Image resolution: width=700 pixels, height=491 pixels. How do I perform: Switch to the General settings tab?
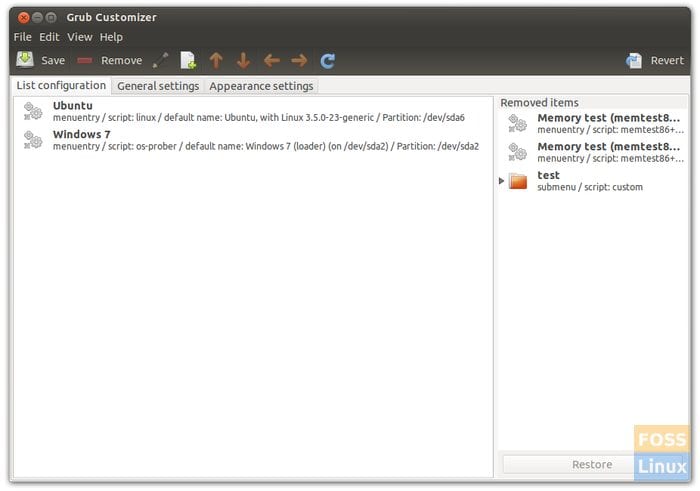coord(158,86)
